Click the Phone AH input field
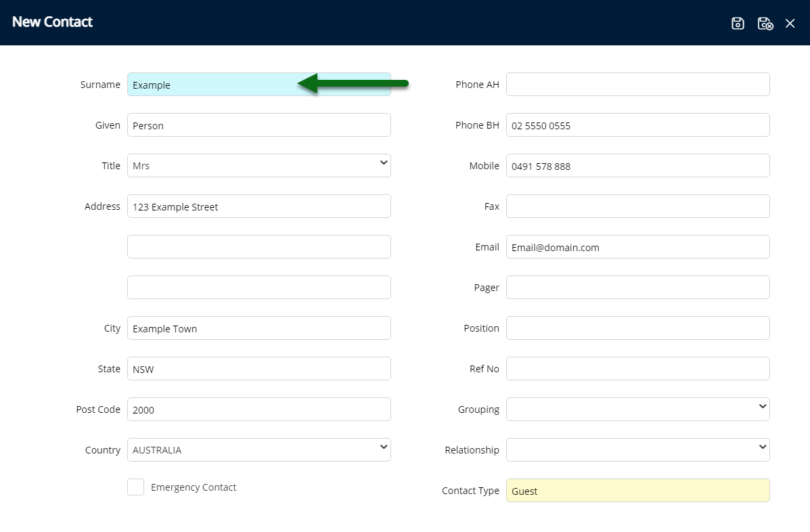The height and width of the screenshot is (532, 810). [x=637, y=85]
